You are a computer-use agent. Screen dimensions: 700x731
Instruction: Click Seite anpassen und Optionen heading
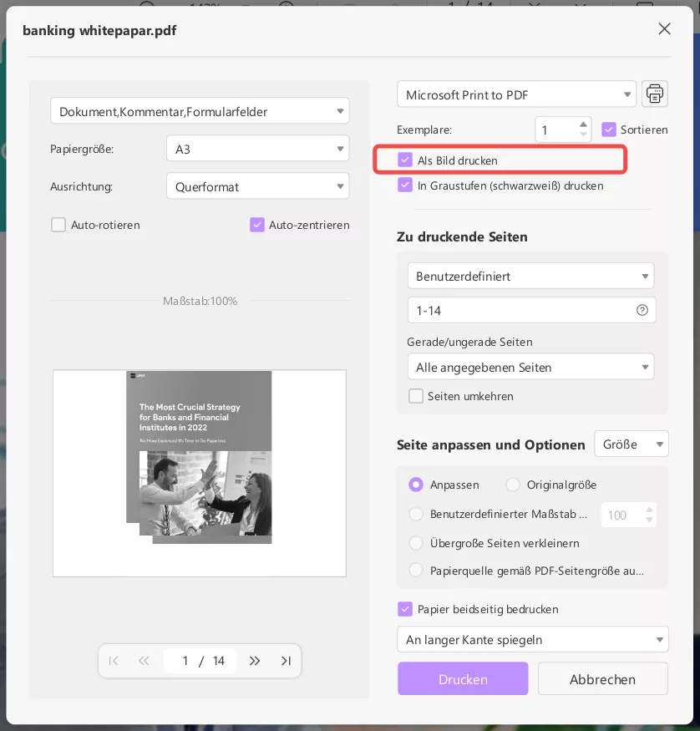pos(490,444)
